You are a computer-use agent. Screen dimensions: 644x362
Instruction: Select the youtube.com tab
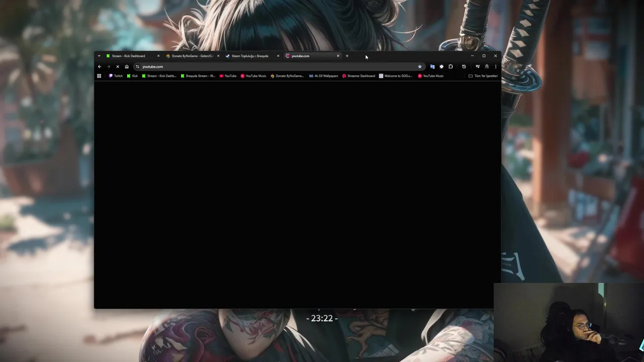point(312,56)
